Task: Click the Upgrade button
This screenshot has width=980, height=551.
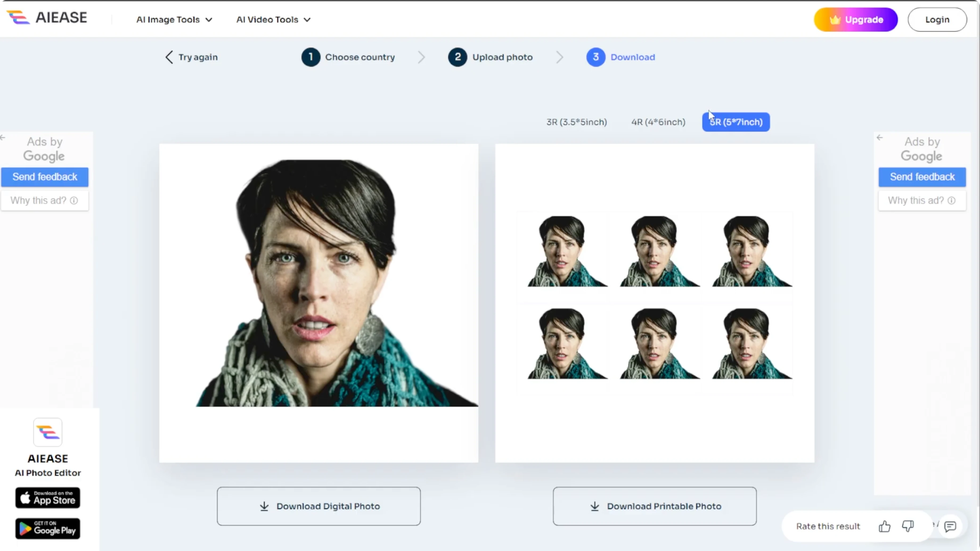Action: (856, 19)
